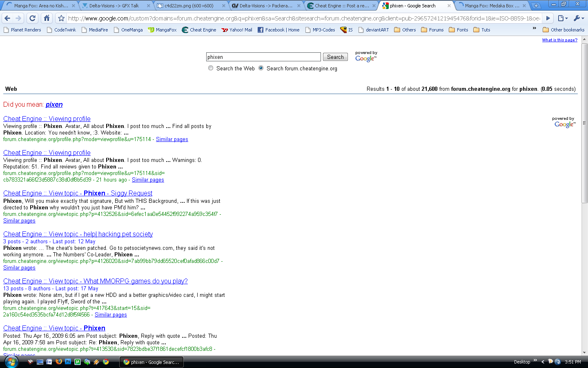Launch Winamp from the quick launch
Image resolution: width=588 pixels, height=368 pixels.
click(96, 362)
